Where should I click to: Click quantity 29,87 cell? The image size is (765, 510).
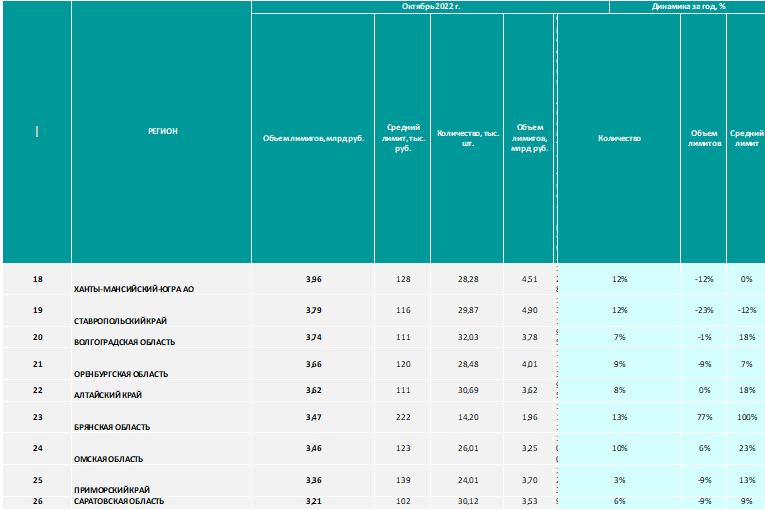tap(467, 310)
